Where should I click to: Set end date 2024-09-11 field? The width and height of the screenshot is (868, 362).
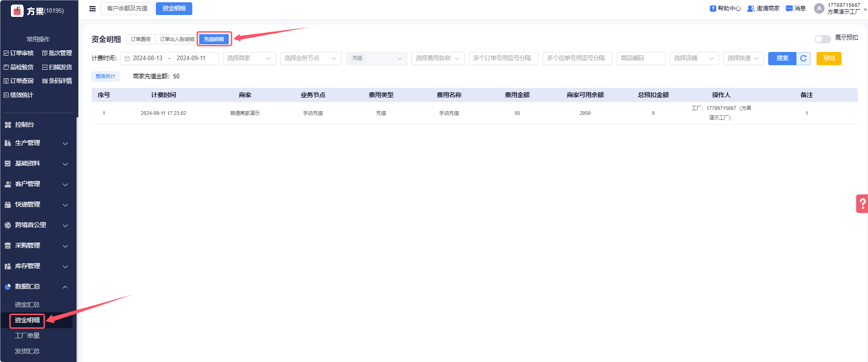pyautogui.click(x=191, y=58)
